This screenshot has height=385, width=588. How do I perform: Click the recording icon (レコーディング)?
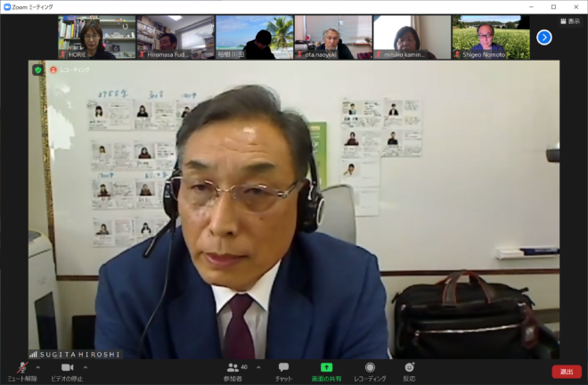point(370,371)
